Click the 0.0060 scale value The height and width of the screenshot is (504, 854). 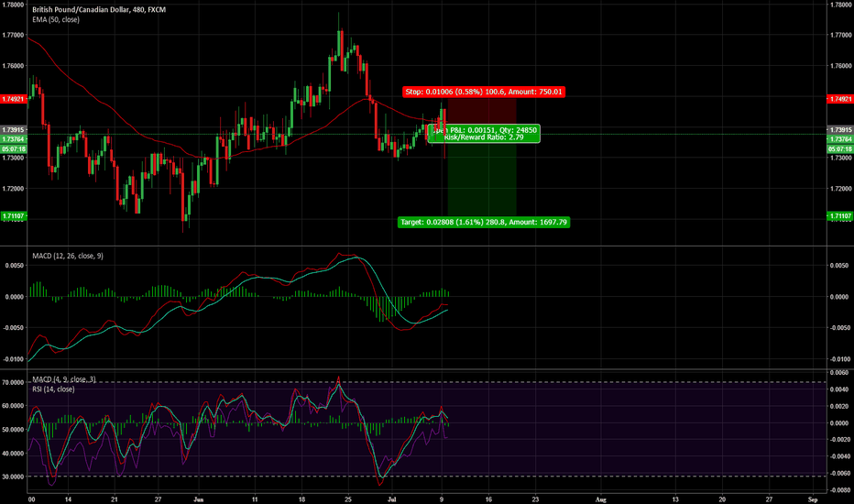pyautogui.click(x=839, y=373)
